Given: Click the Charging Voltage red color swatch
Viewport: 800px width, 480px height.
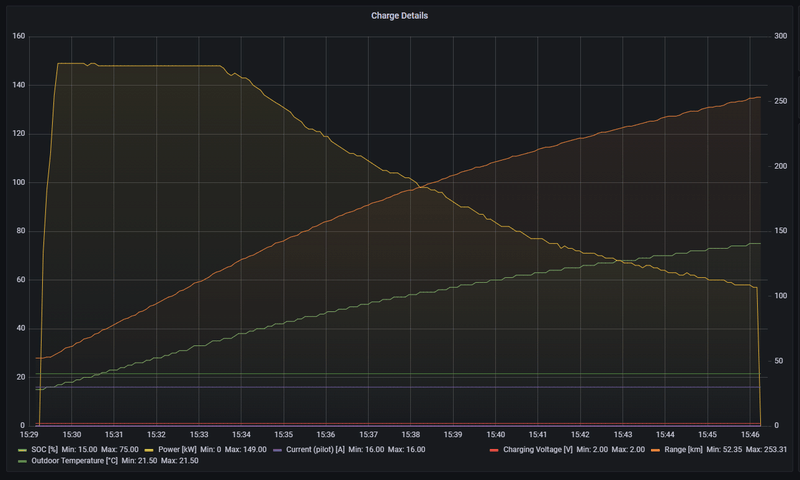Looking at the screenshot, I should click(494, 450).
